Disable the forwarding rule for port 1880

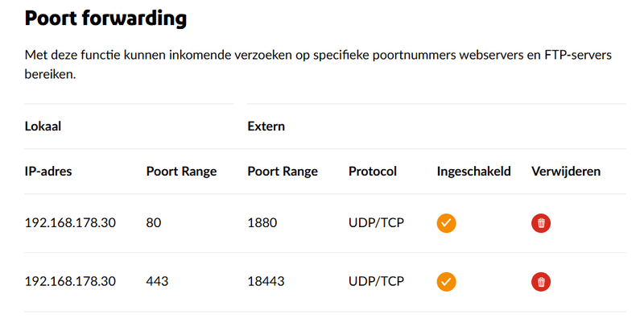(446, 223)
